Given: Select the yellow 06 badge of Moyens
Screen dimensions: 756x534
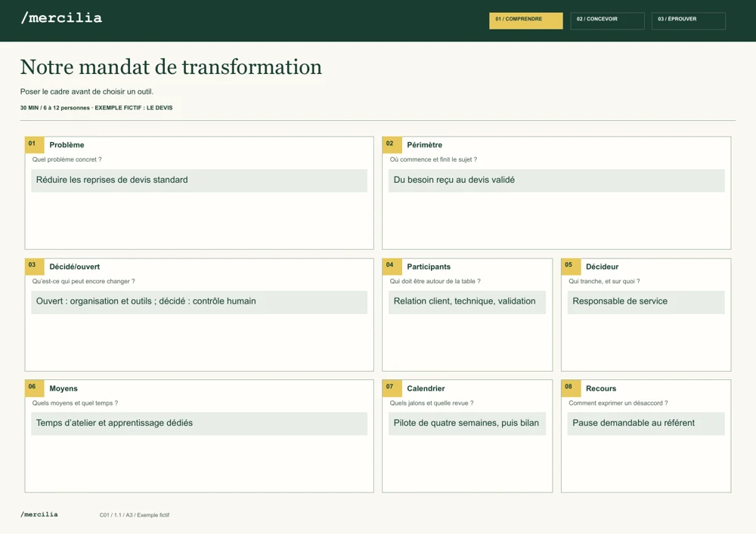Looking at the screenshot, I should (34, 388).
